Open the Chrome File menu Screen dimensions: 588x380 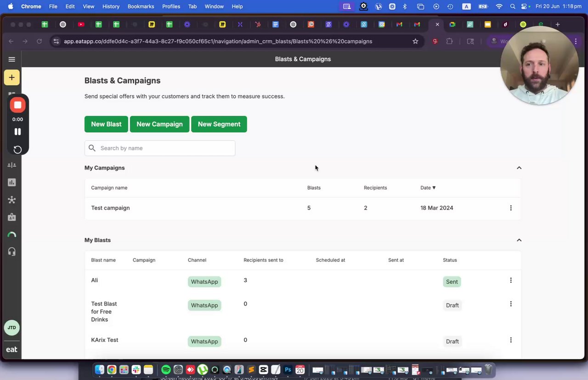(x=53, y=6)
